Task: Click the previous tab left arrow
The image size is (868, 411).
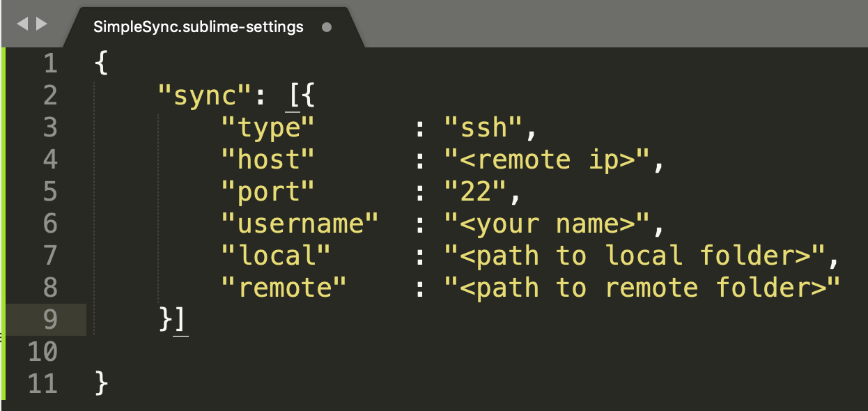Action: [x=22, y=24]
